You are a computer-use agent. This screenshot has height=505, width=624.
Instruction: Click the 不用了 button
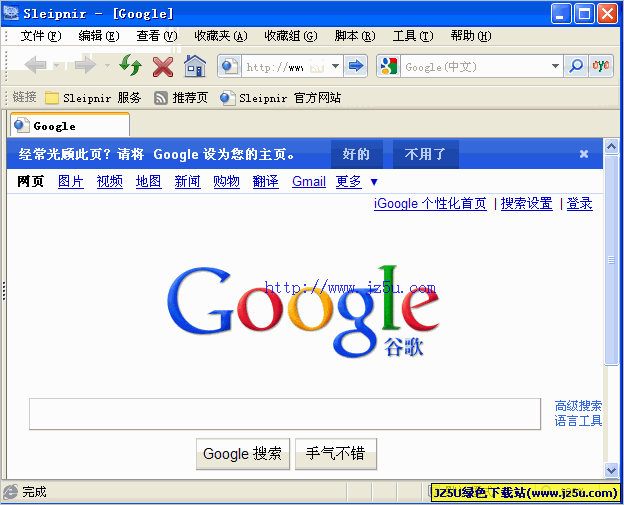[425, 154]
